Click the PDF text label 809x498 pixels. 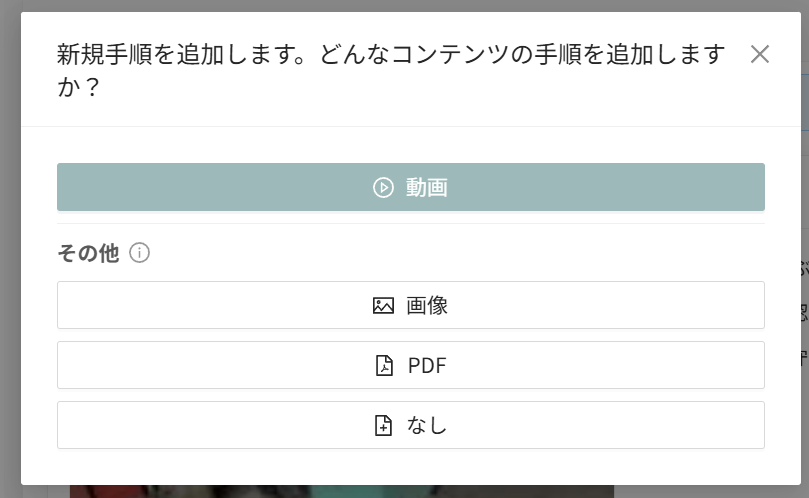pyautogui.click(x=427, y=366)
